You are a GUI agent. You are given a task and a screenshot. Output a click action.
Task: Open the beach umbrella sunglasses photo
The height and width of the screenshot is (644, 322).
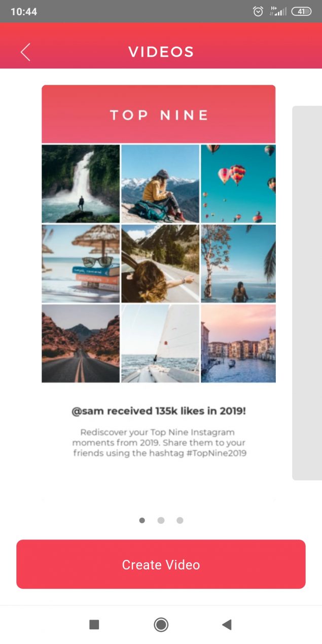[x=81, y=264]
